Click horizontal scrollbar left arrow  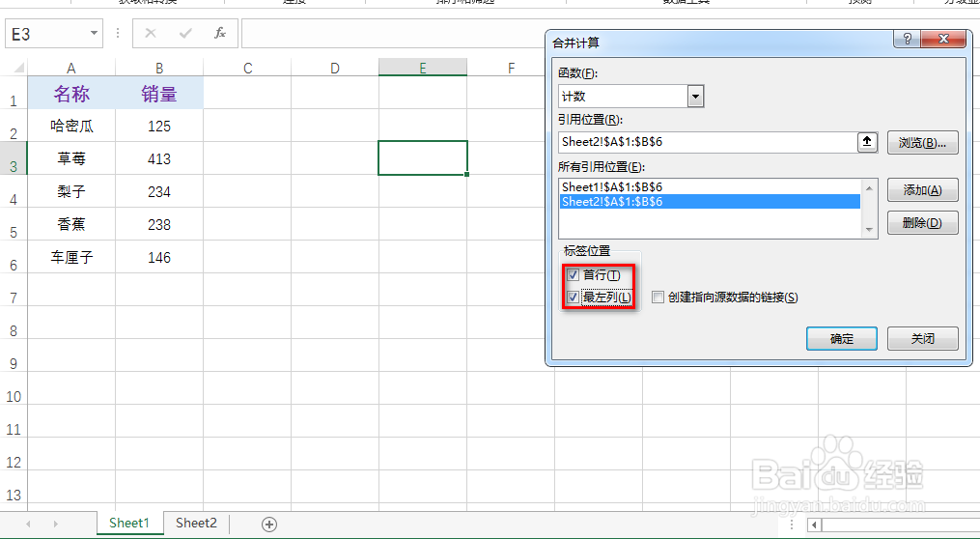(x=814, y=525)
